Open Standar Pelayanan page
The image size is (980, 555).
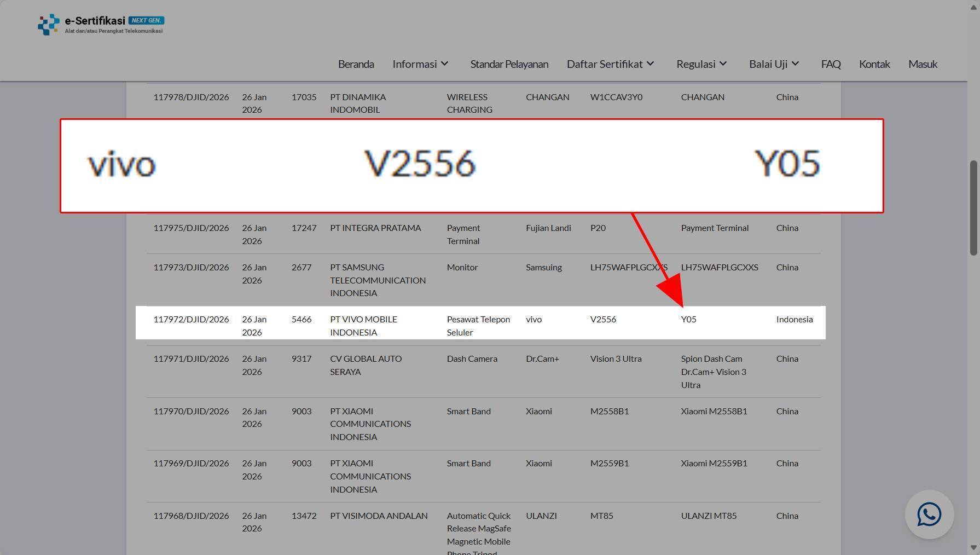[509, 64]
